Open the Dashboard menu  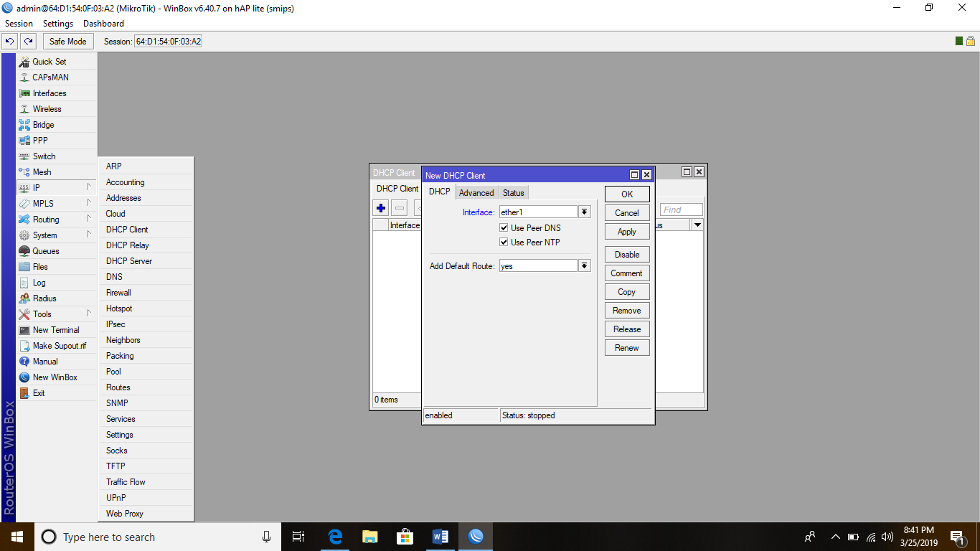point(103,24)
